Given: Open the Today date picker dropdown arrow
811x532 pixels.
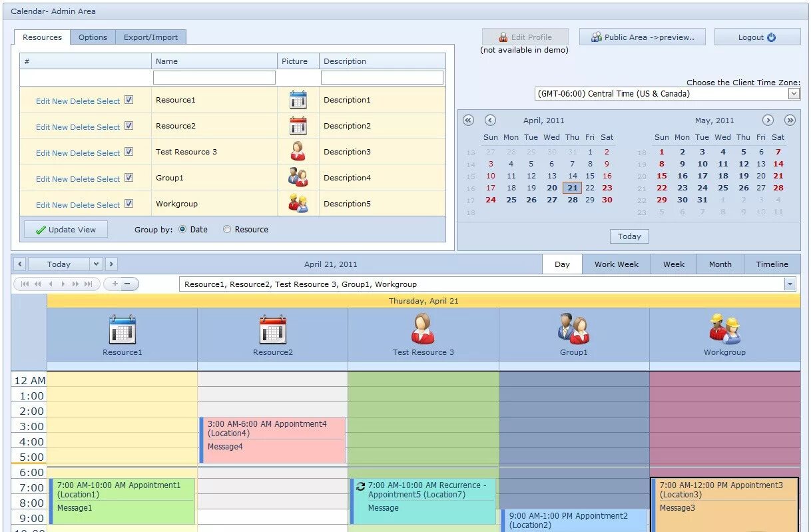Looking at the screenshot, I should click(x=96, y=264).
